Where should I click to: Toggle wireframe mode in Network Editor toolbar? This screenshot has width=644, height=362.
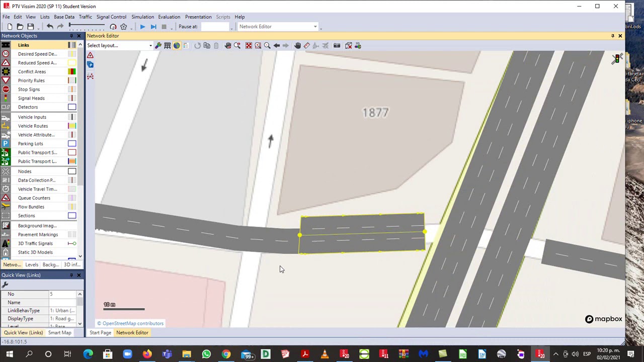tap(168, 46)
